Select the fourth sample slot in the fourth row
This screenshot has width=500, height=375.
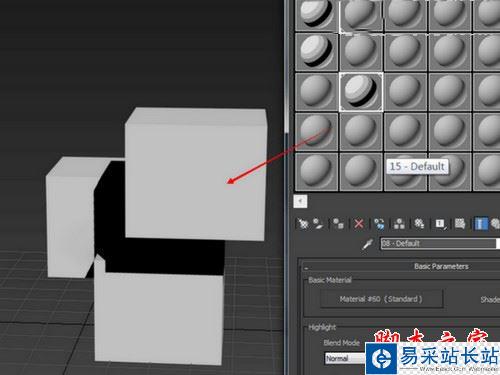tap(450, 131)
